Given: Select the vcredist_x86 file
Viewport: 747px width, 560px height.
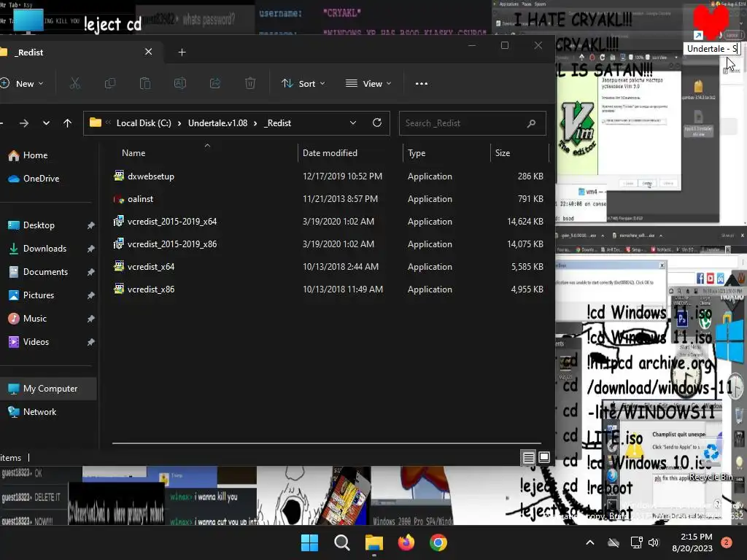Looking at the screenshot, I should point(151,289).
